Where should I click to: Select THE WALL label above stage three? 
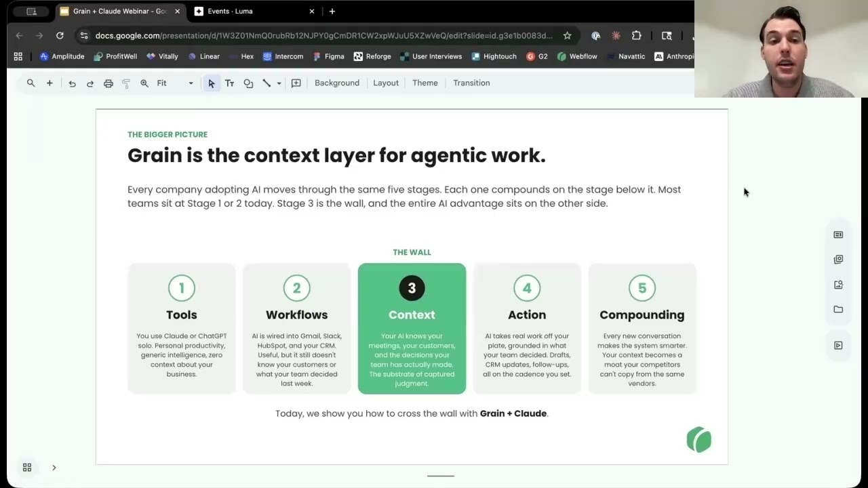tap(412, 252)
